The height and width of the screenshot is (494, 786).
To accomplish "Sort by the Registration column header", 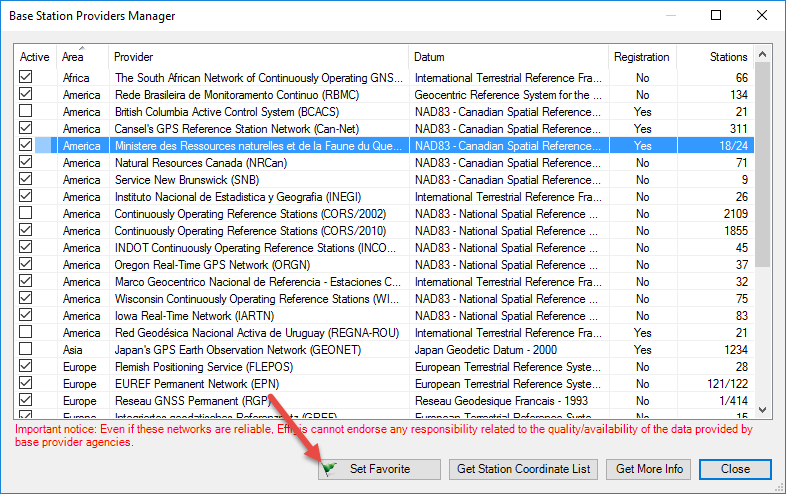I will pyautogui.click(x=642, y=57).
